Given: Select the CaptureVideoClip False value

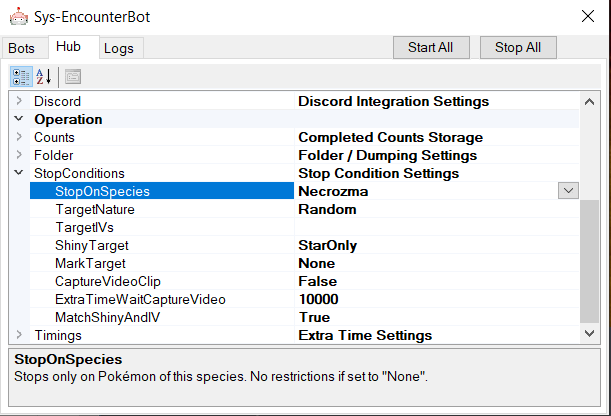Looking at the screenshot, I should pos(318,281).
